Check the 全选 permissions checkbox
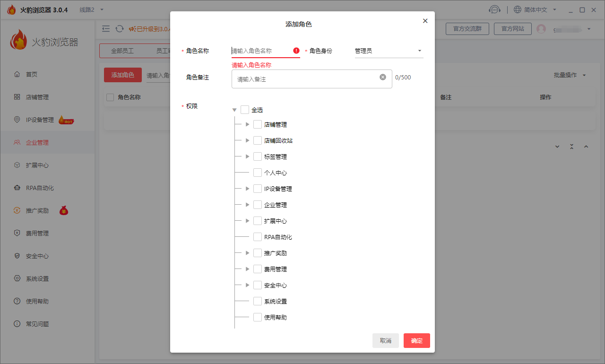Screen dimensions: 605x364 coord(245,110)
